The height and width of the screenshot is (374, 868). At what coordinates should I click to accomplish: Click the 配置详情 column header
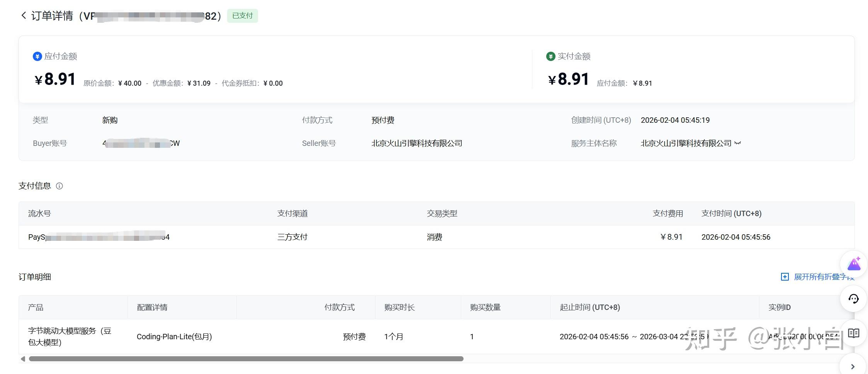[152, 307]
